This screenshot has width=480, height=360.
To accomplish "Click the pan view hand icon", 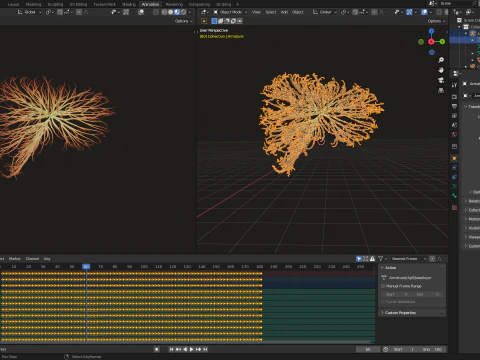I will coord(441,70).
